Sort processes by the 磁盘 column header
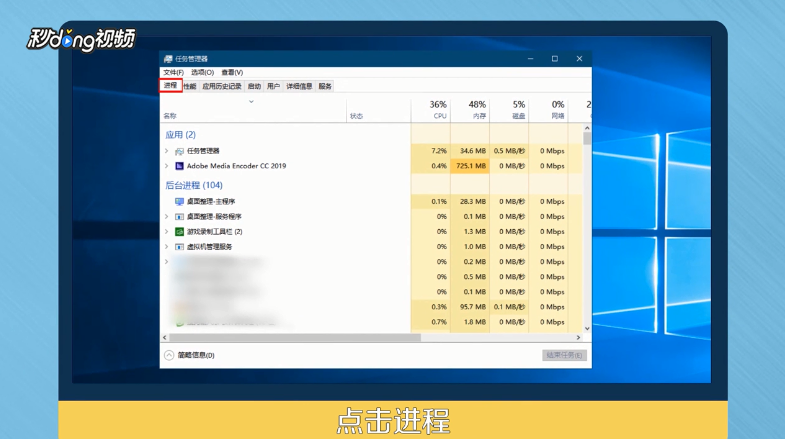 [x=509, y=110]
